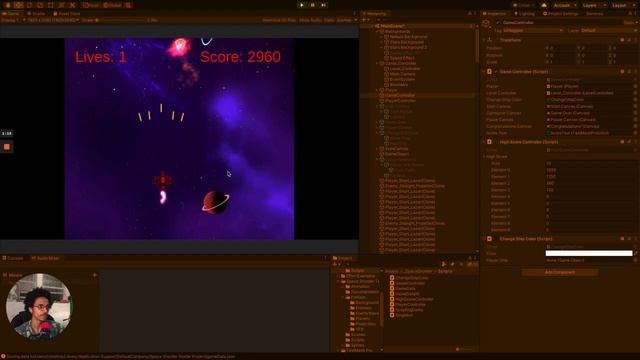Switch to the Scene tab
Viewport: 640px width, 360px height.
[36, 13]
